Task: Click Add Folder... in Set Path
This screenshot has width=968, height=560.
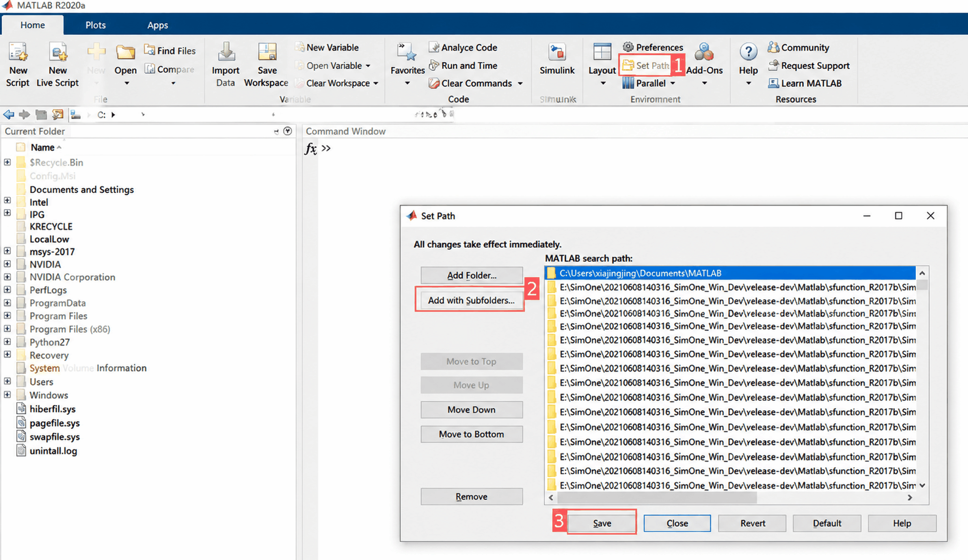Action: pos(472,275)
